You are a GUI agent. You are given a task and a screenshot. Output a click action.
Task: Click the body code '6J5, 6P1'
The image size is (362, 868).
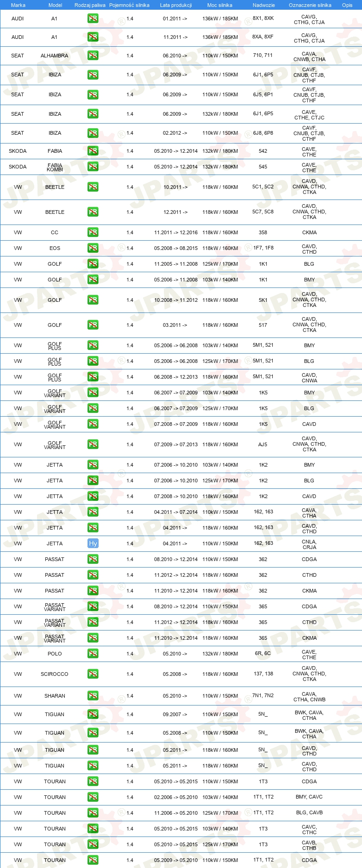click(x=263, y=94)
